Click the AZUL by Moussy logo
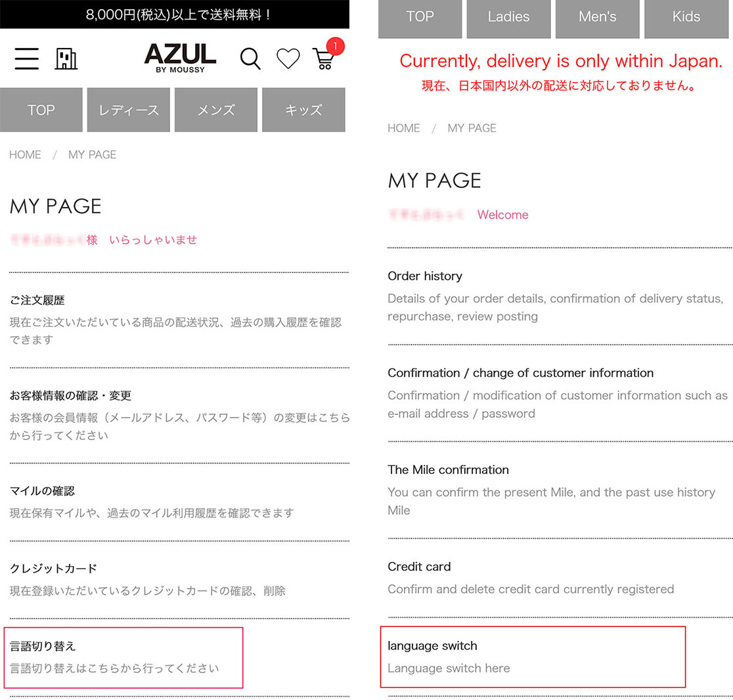 [179, 57]
